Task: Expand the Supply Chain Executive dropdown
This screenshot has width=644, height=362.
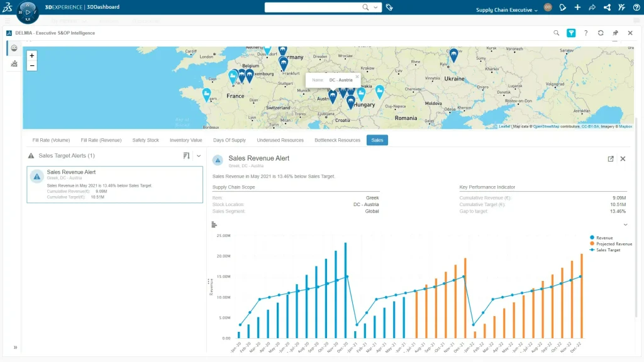Action: 506,10
